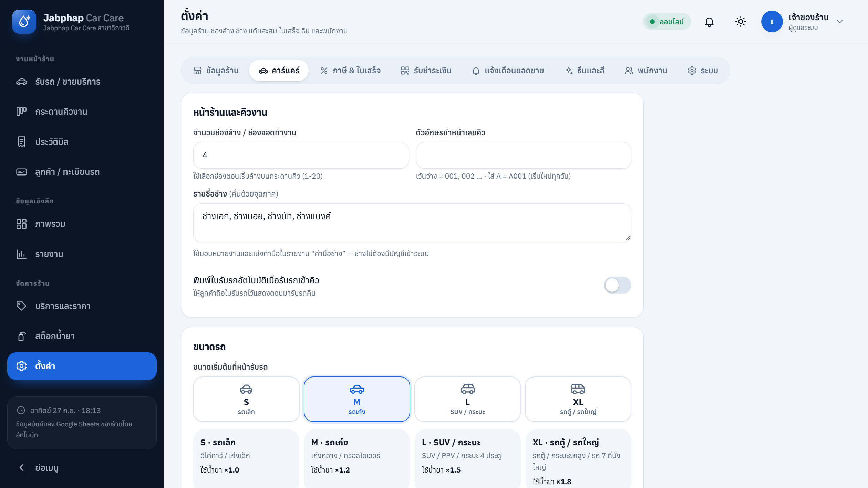
Task: Open the notifications bell icon
Action: coord(709,22)
